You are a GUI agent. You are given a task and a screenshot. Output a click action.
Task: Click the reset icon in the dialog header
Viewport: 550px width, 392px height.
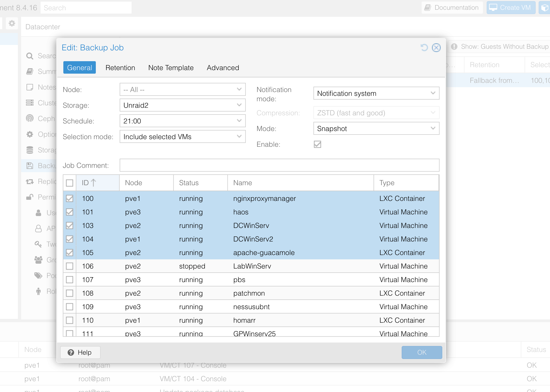[424, 48]
